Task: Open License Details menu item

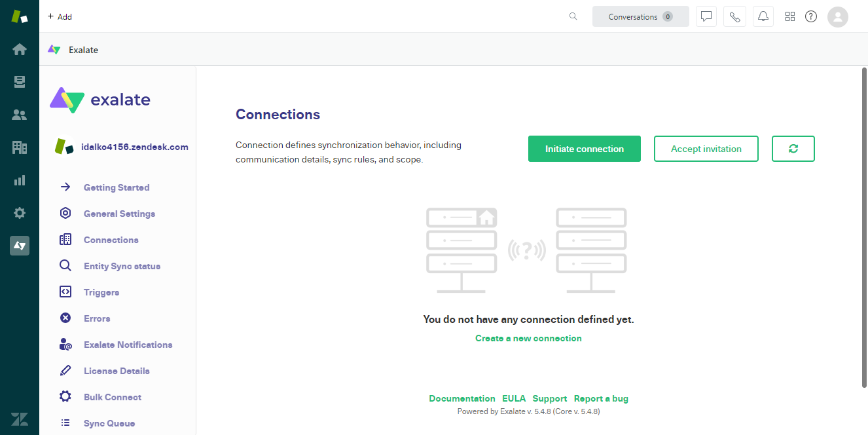Action: coord(117,371)
